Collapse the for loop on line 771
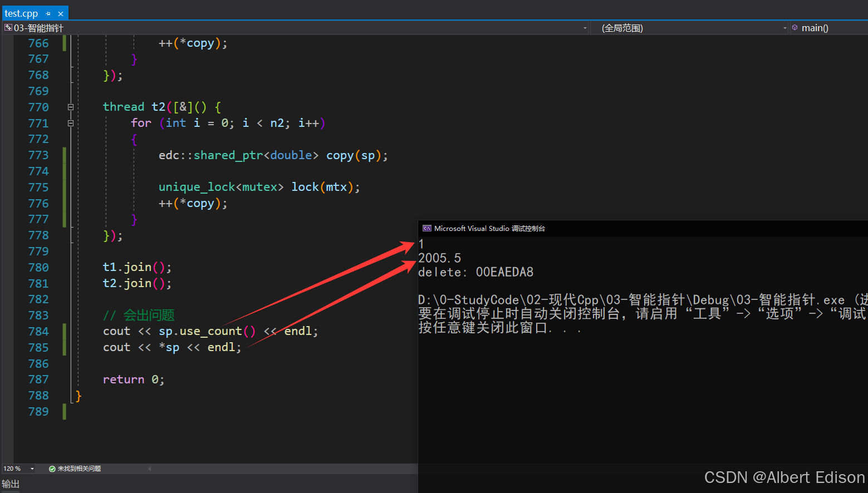 coord(71,123)
